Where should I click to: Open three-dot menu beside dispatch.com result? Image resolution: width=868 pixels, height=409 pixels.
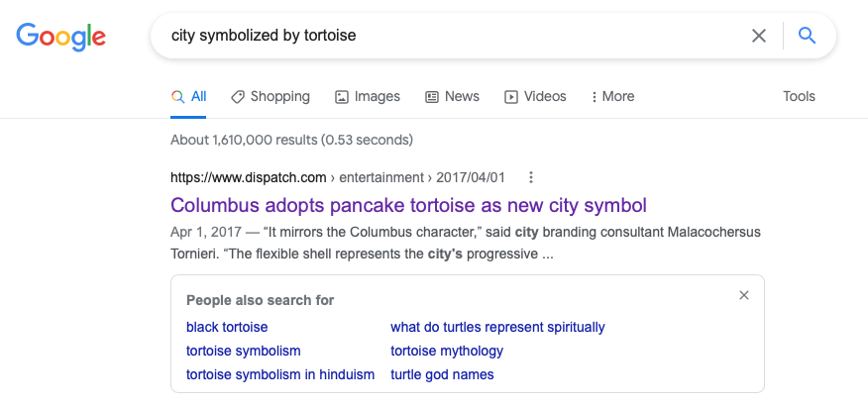click(531, 177)
